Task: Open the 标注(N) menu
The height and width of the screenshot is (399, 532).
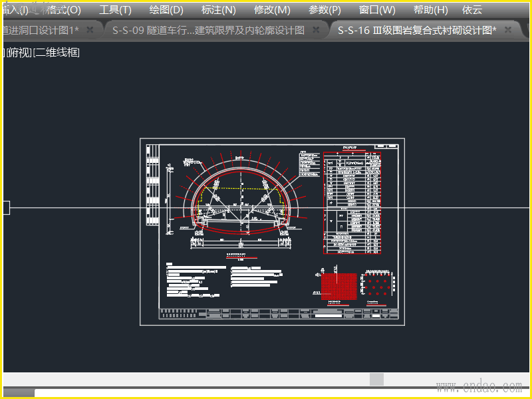Action: pyautogui.click(x=218, y=10)
